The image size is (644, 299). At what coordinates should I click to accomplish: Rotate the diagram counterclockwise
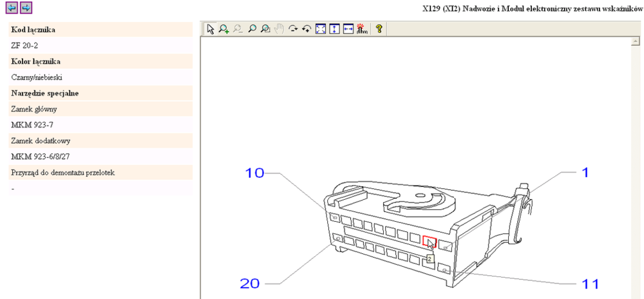click(x=307, y=29)
